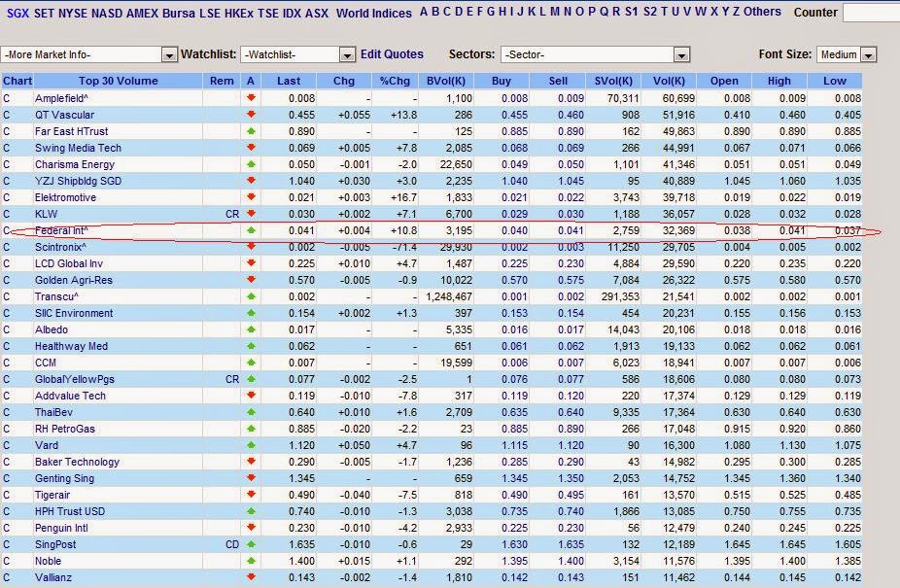Click red down arrow for KLW
Screen dimensions: 900x588
tap(251, 214)
